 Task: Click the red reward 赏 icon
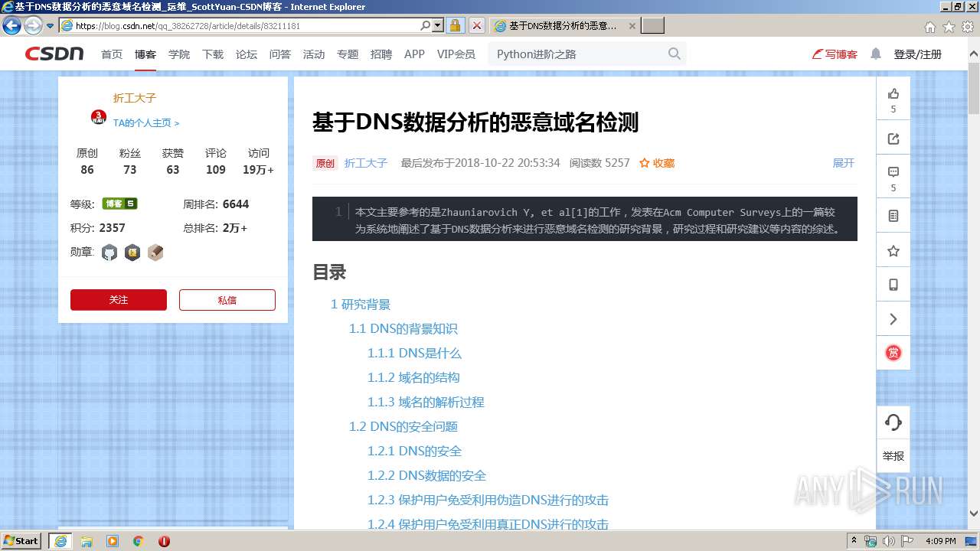click(x=893, y=353)
